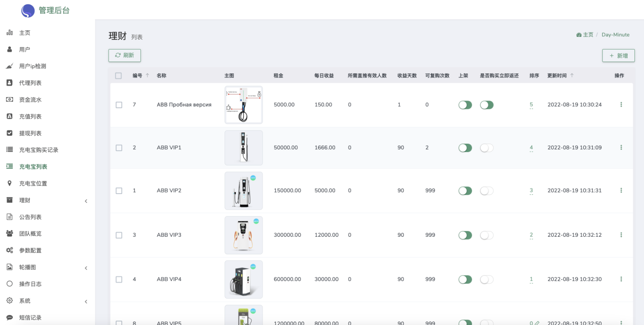The width and height of the screenshot is (644, 325).
Task: Toggle 上架 switch for ABB VIP1
Action: coord(465,148)
